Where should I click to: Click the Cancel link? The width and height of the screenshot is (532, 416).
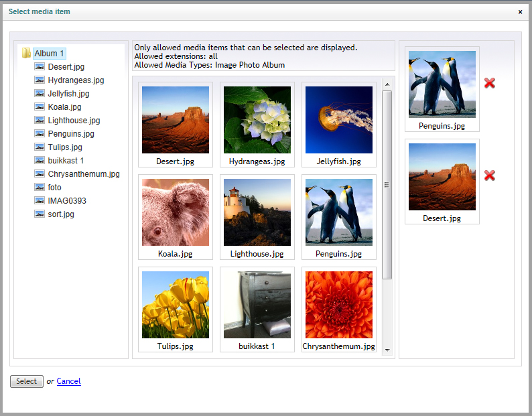(x=68, y=381)
